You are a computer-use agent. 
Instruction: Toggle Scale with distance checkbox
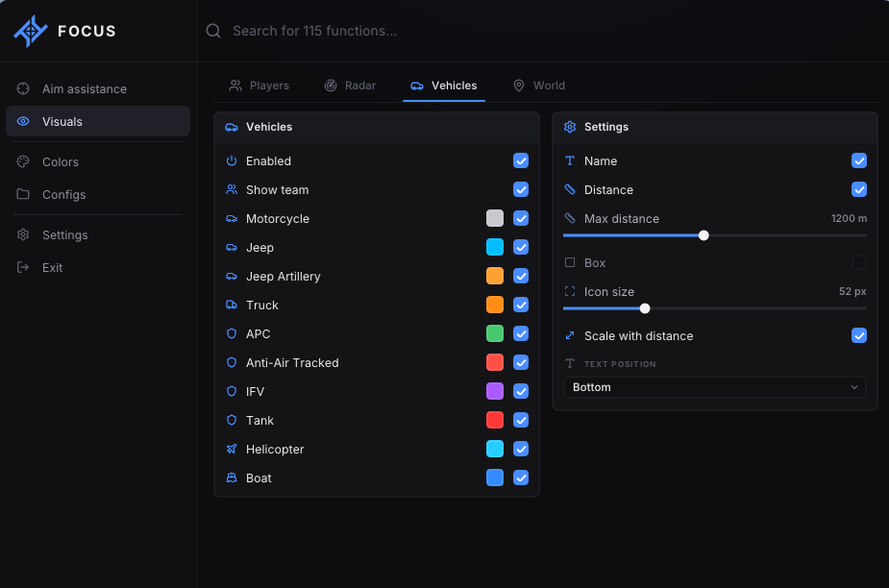(x=859, y=335)
